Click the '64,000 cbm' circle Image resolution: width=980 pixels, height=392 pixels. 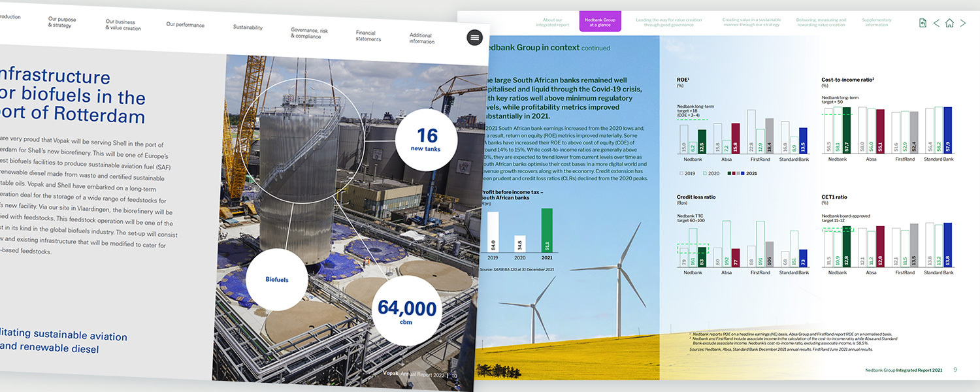pyautogui.click(x=406, y=311)
